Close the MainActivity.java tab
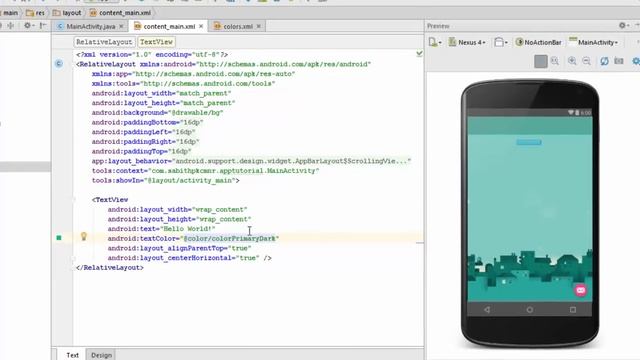640x360 pixels. (x=121, y=27)
